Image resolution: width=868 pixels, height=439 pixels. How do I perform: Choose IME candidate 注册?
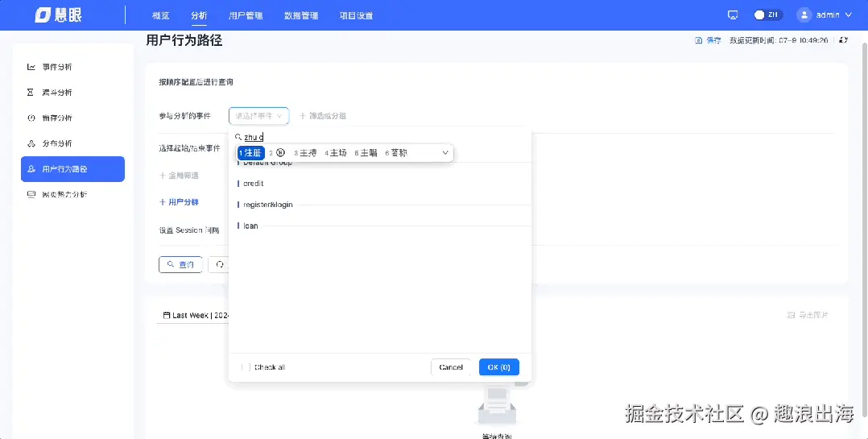pos(250,153)
